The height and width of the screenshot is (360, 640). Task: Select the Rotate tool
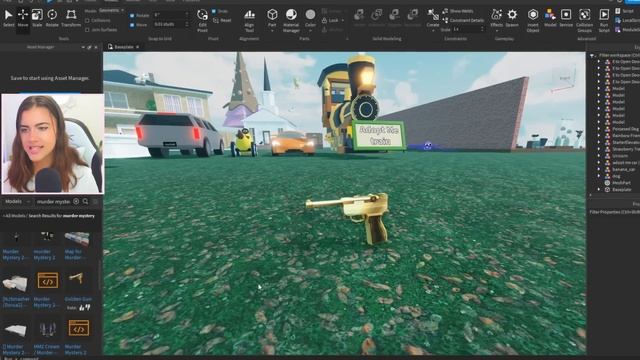click(x=52, y=18)
